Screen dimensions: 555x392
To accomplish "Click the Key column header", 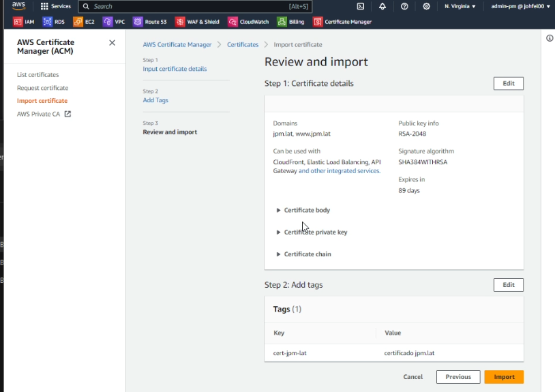I will [x=279, y=333].
